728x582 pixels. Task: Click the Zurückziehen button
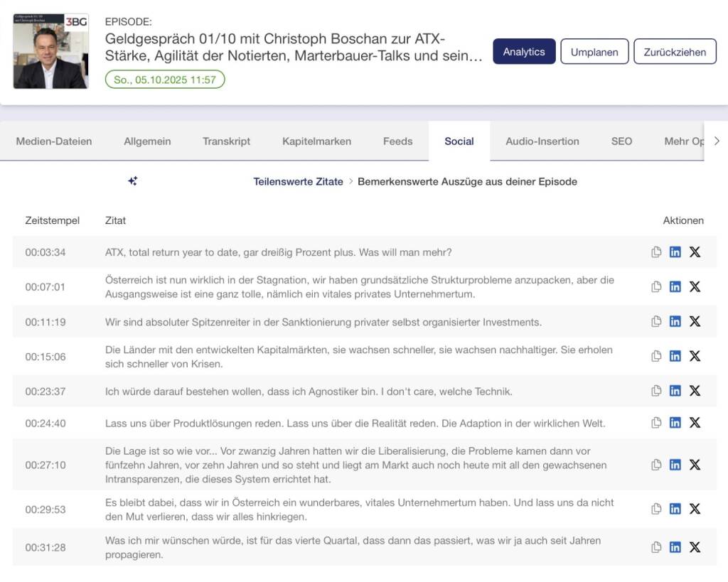(675, 52)
